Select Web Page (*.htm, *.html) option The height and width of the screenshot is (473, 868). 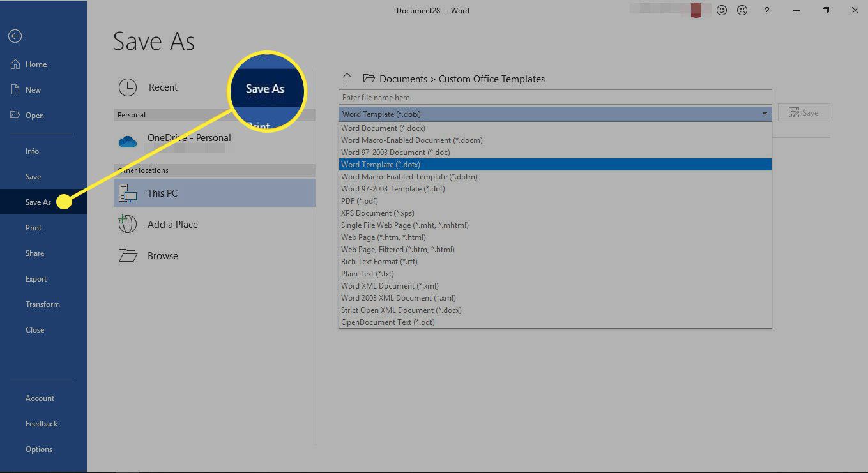[x=555, y=237]
